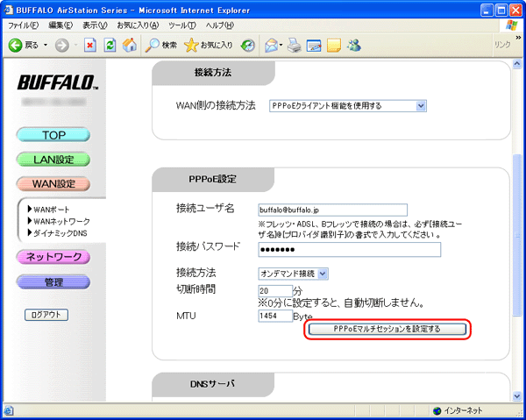Open the LAN設定 section
Screen dimensions: 526x420
click(53, 160)
